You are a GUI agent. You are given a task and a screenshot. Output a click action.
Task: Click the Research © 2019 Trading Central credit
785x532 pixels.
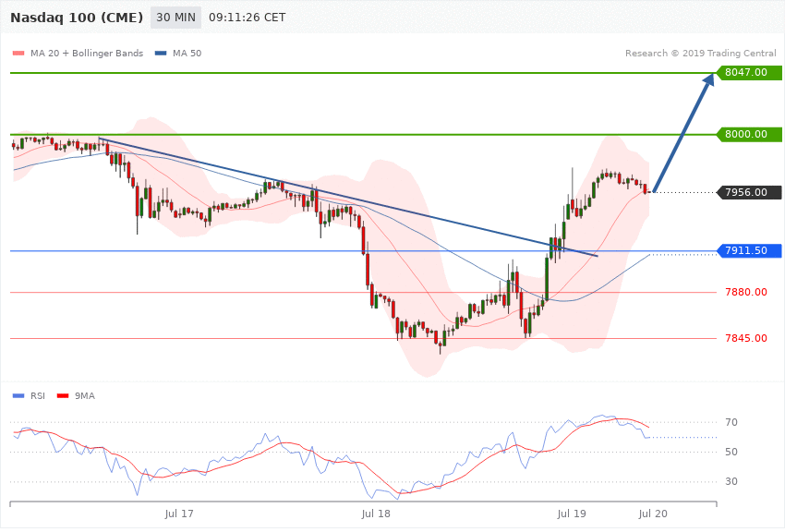click(x=700, y=53)
